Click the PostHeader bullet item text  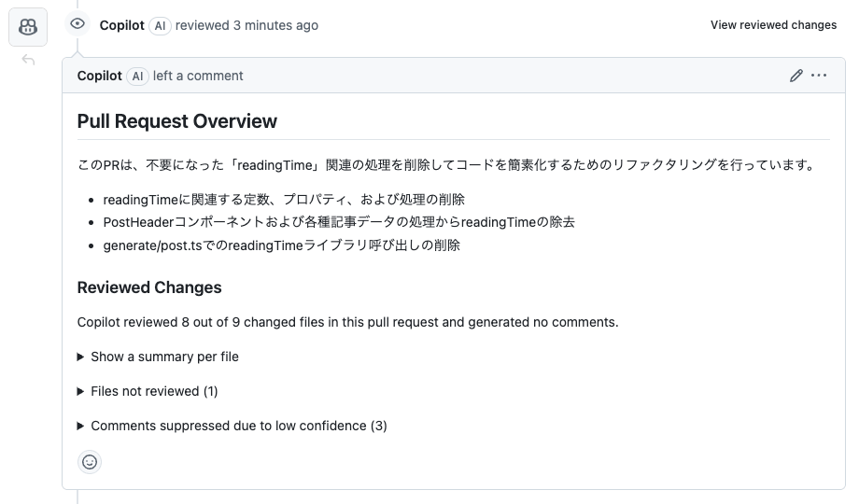(x=339, y=222)
